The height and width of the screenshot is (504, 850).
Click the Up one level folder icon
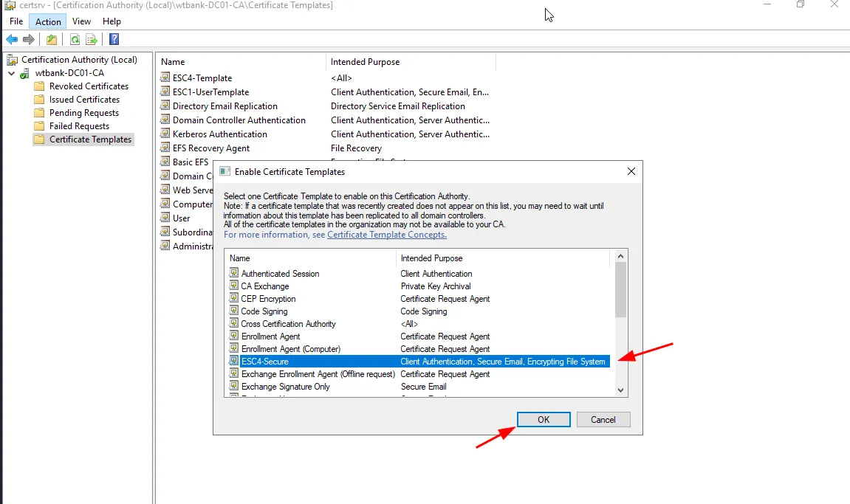(52, 39)
